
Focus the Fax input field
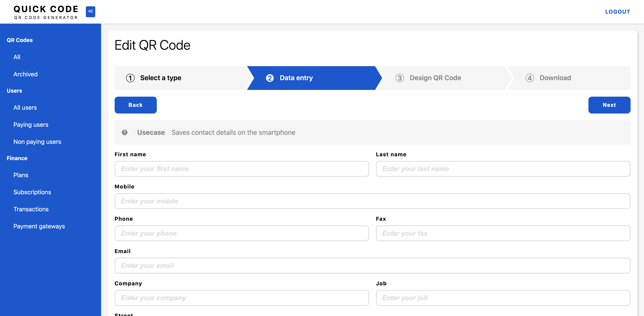(x=503, y=233)
